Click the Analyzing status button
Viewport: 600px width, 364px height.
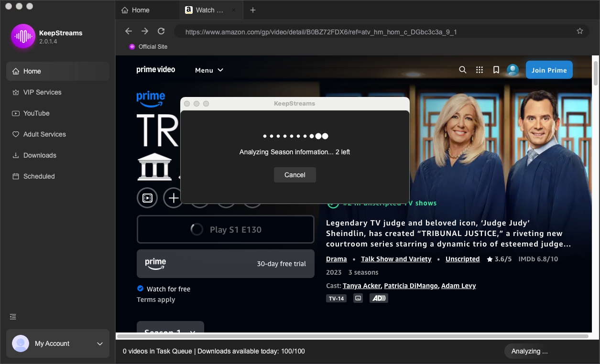530,351
